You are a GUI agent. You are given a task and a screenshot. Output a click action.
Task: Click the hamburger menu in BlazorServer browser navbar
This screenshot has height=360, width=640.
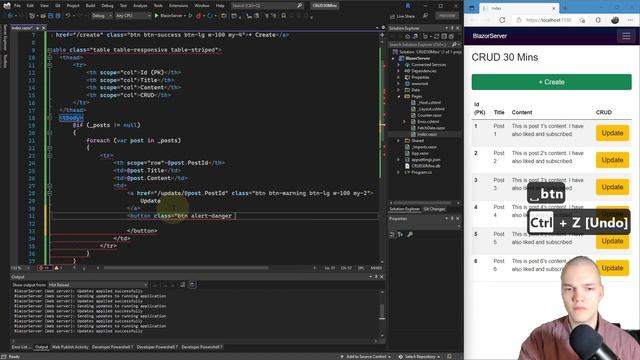(626, 36)
